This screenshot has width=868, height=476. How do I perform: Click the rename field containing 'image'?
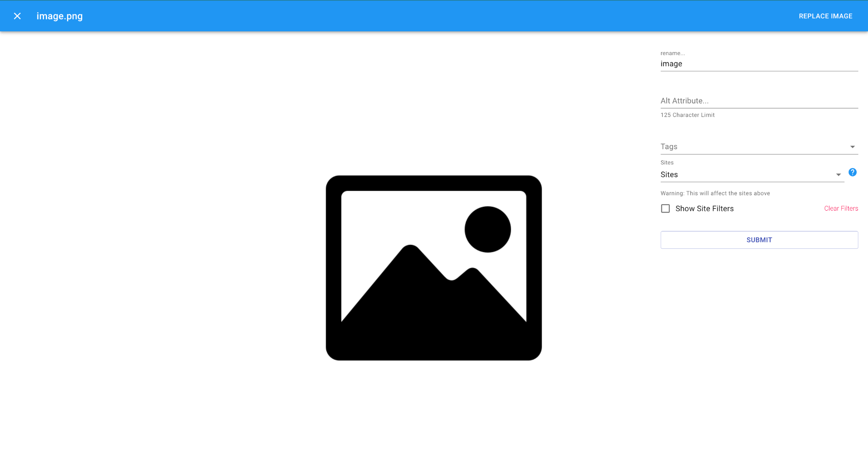pyautogui.click(x=759, y=64)
